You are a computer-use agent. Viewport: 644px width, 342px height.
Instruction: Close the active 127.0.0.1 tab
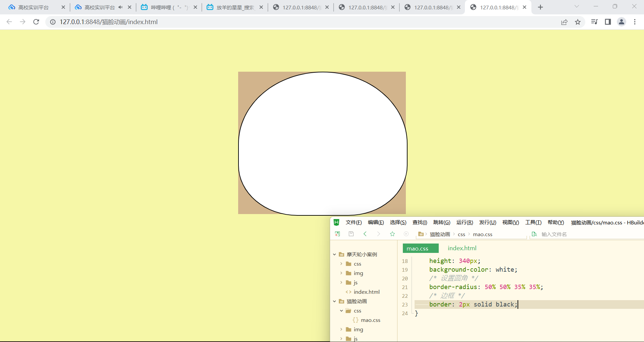[525, 7]
